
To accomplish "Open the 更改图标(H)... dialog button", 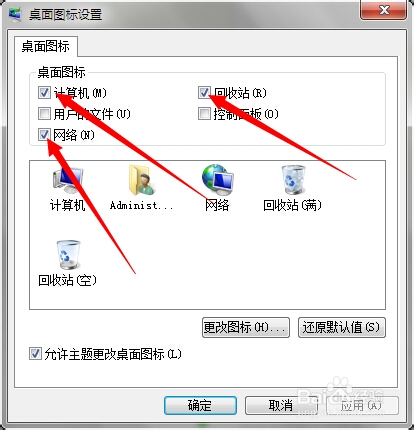I will click(246, 327).
